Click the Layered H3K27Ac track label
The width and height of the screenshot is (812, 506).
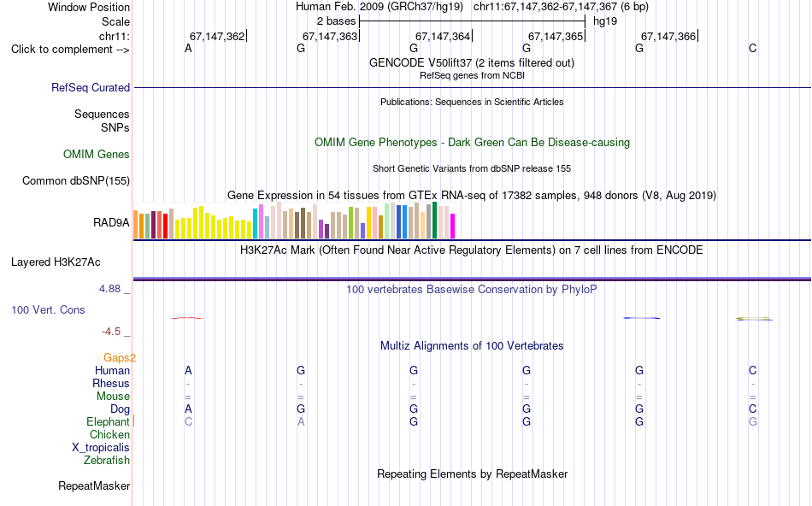tap(56, 262)
